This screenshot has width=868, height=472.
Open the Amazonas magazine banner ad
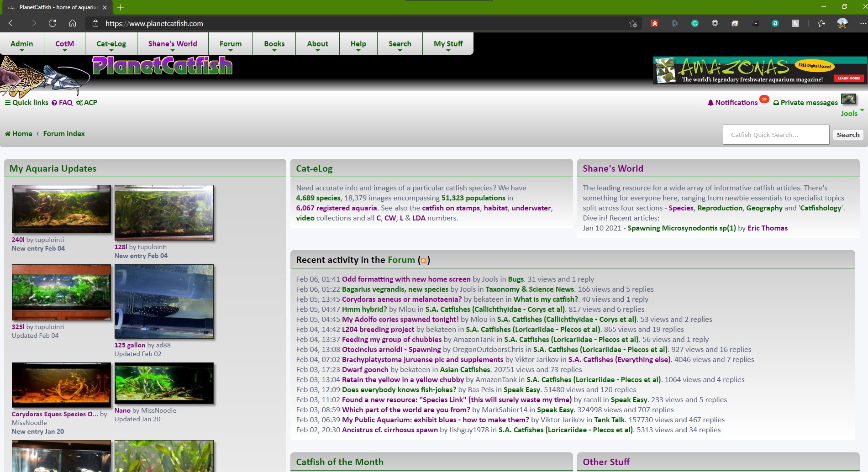760,70
